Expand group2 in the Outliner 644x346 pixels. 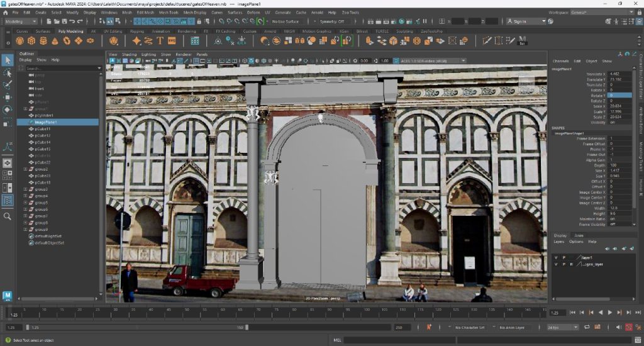tap(25, 169)
